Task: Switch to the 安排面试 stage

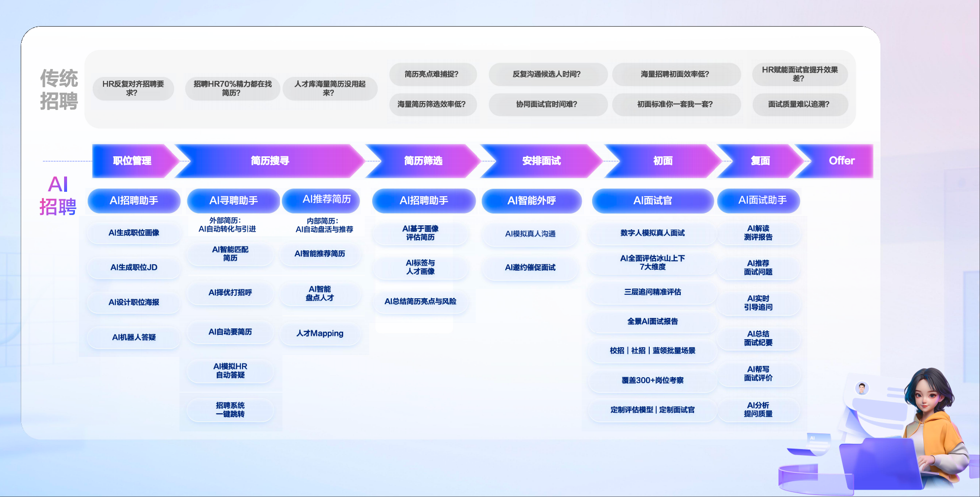Action: [x=541, y=161]
